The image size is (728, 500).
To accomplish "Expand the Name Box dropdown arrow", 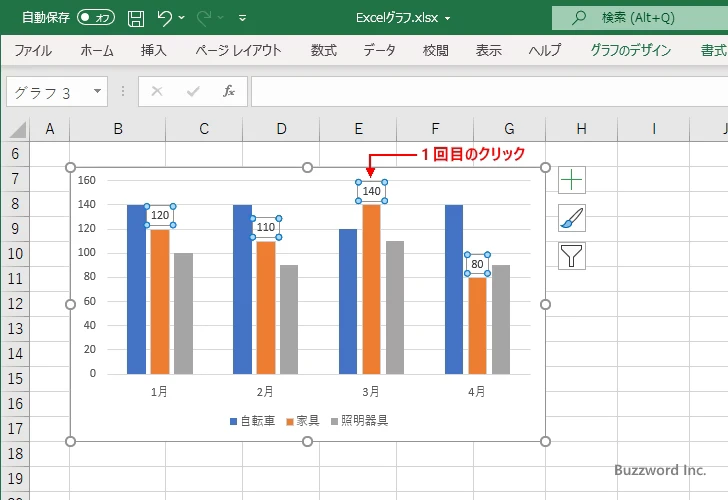I will point(97,92).
